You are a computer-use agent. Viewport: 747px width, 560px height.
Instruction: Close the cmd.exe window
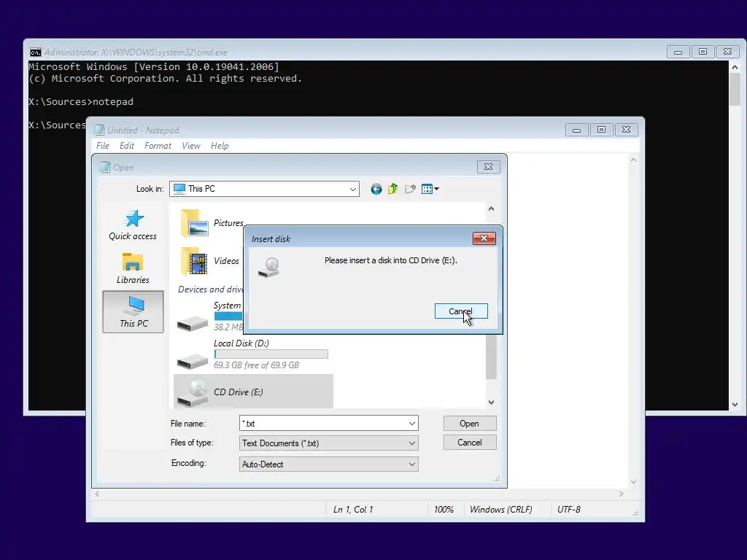click(x=727, y=52)
